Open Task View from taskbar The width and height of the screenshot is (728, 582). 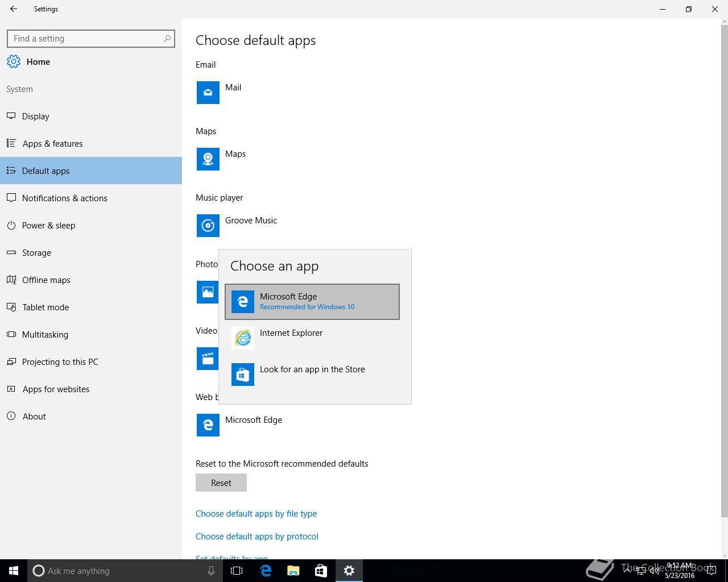pyautogui.click(x=237, y=571)
